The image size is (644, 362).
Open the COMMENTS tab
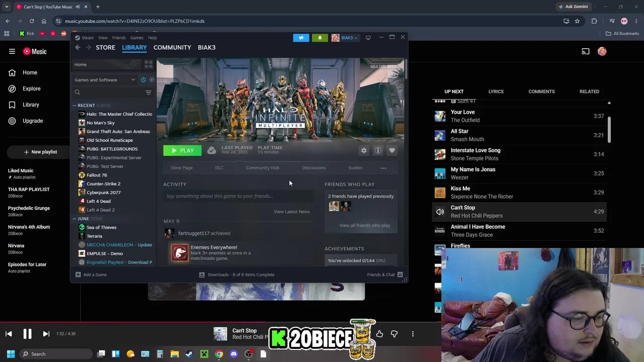click(541, 92)
